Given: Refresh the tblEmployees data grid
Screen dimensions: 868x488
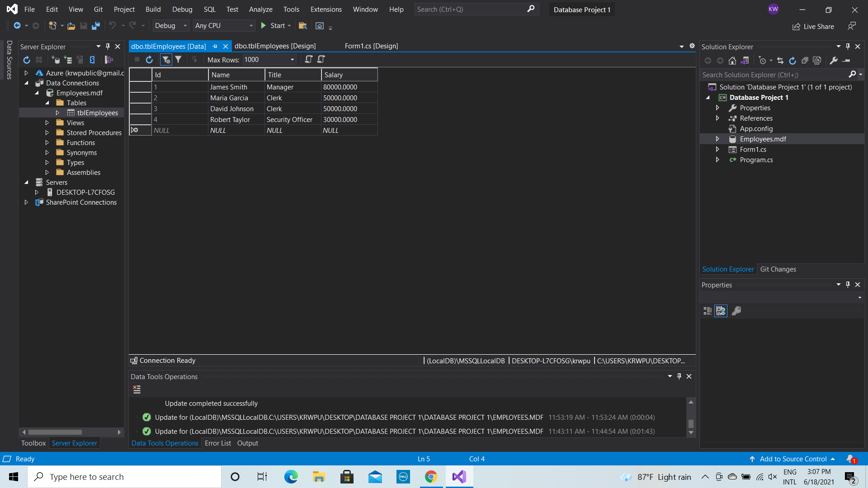Looking at the screenshot, I should tap(149, 60).
